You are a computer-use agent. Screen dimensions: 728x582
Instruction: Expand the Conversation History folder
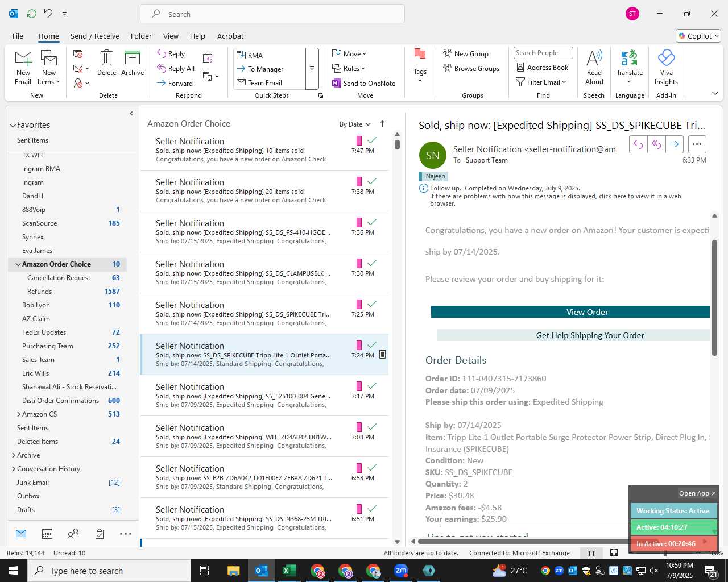pos(14,469)
